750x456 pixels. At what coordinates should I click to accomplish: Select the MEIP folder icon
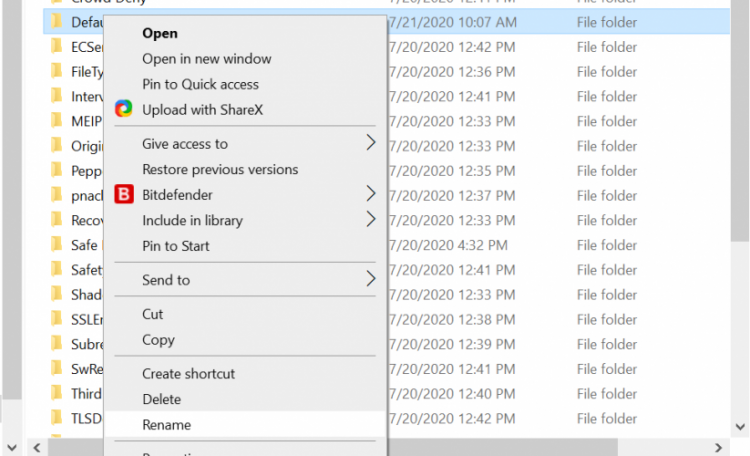pyautogui.click(x=56, y=121)
